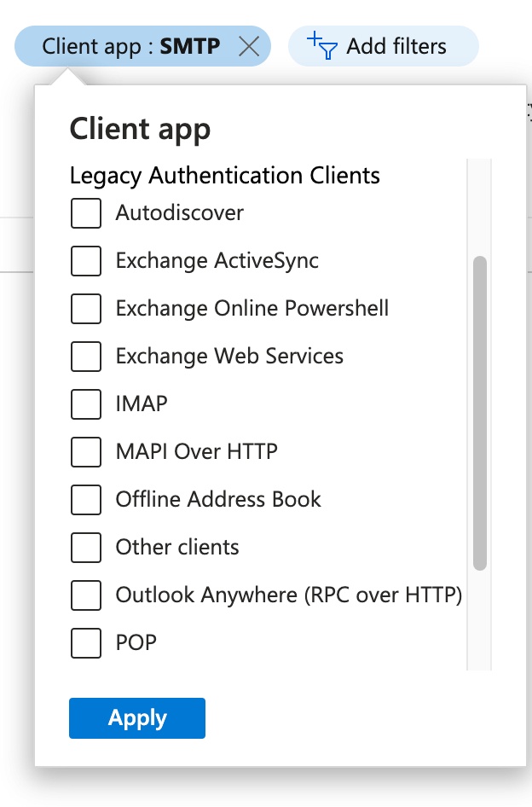Enable Offline Address Book filter
This screenshot has width=532, height=807.
[86, 499]
